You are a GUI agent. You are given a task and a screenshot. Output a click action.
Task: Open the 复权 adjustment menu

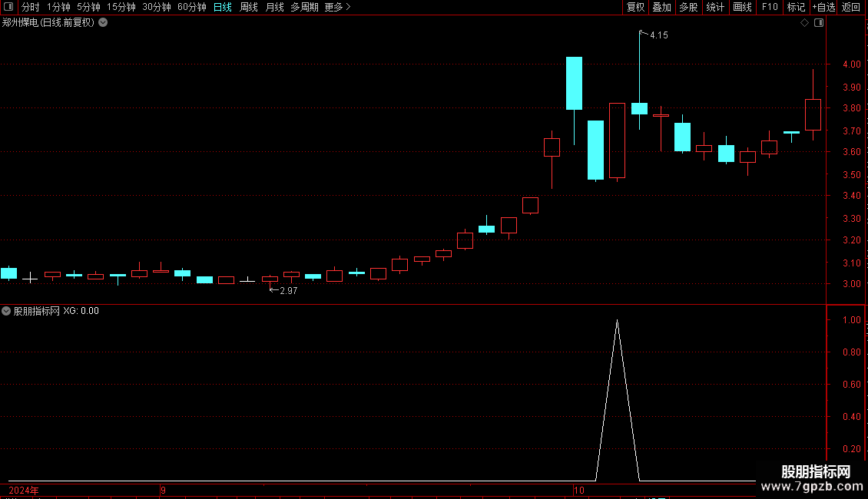coord(635,7)
